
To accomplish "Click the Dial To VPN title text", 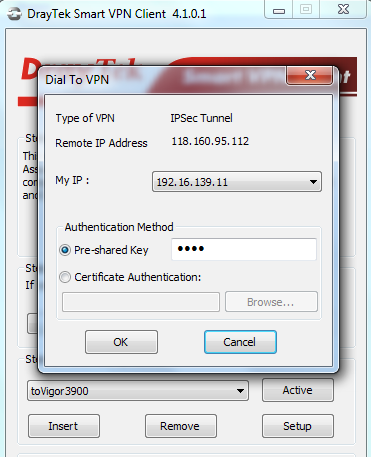I will point(77,80).
